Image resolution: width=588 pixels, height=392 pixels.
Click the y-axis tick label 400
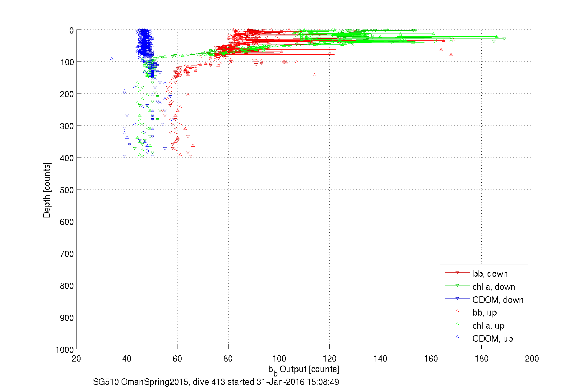(67, 158)
